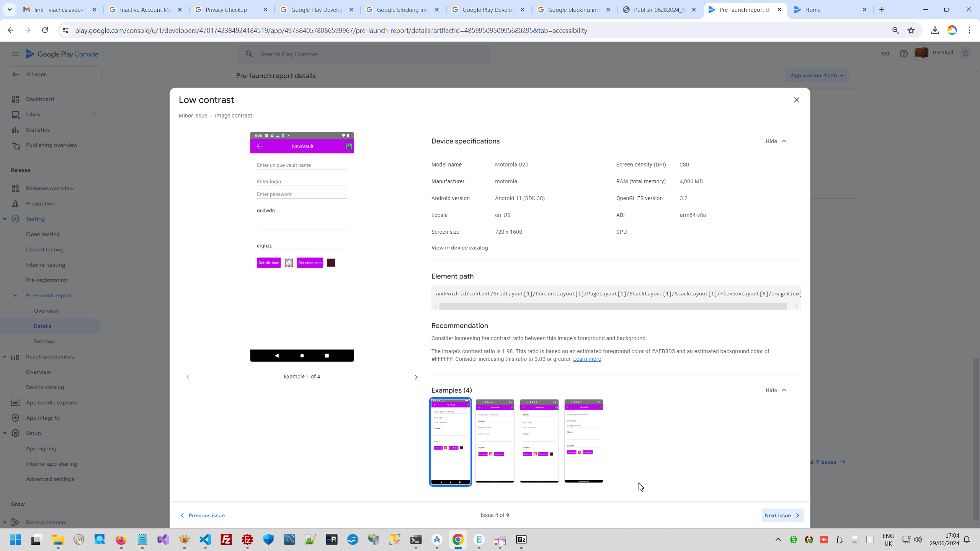Close the Low contrast dialog
980x551 pixels.
[796, 100]
